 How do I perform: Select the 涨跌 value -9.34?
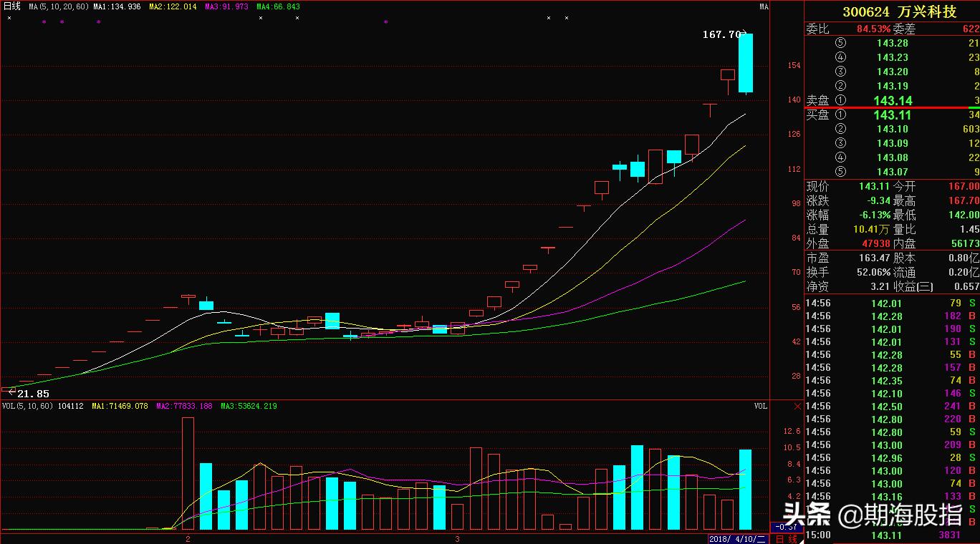click(878, 201)
